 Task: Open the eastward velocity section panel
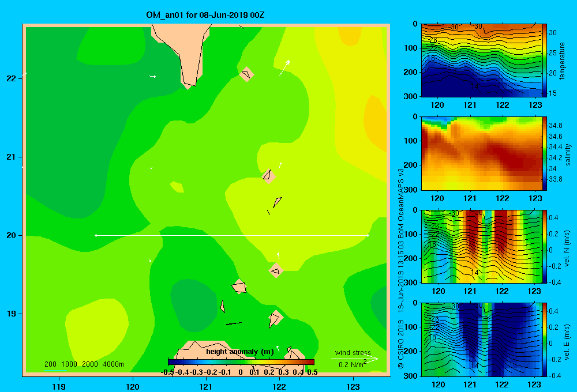click(x=482, y=340)
